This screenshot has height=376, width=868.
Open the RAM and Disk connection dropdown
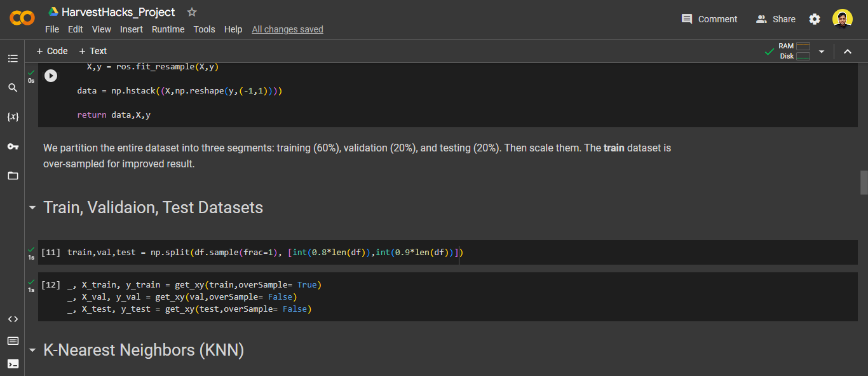pyautogui.click(x=821, y=52)
